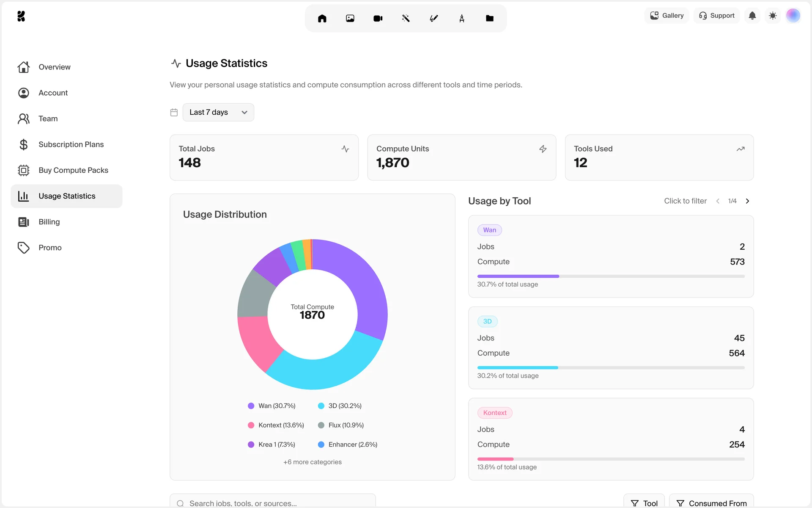Click the home icon in top toolbar
This screenshot has height=508, width=812.
[x=322, y=18]
